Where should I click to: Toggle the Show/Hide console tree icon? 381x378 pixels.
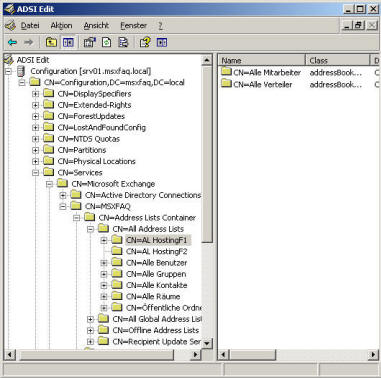coord(68,42)
